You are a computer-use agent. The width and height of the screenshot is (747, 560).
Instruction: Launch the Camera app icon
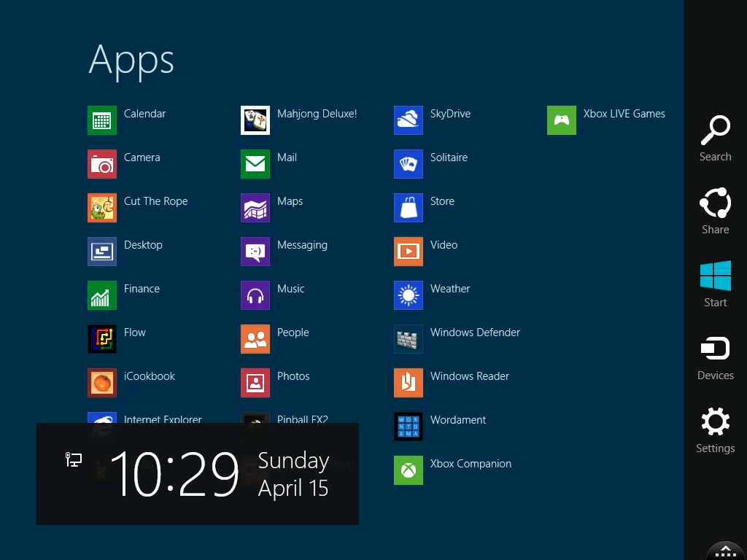click(x=102, y=164)
